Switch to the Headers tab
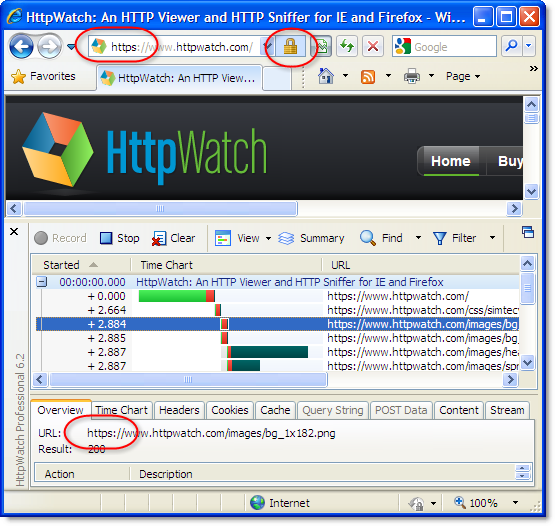This screenshot has height=526, width=555. (x=179, y=410)
